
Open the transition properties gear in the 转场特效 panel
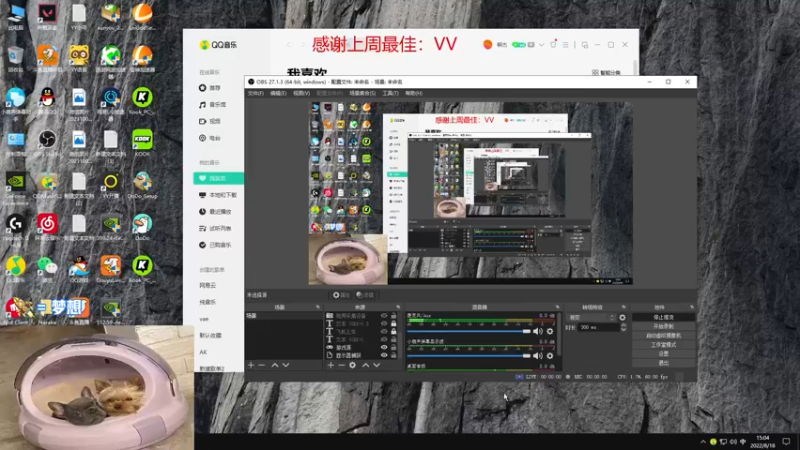[x=622, y=317]
